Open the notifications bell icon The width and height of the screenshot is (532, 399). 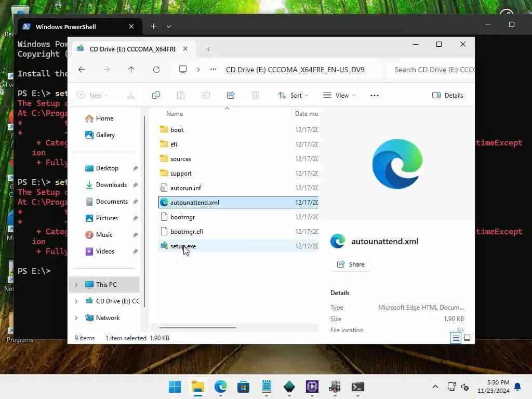[518, 387]
